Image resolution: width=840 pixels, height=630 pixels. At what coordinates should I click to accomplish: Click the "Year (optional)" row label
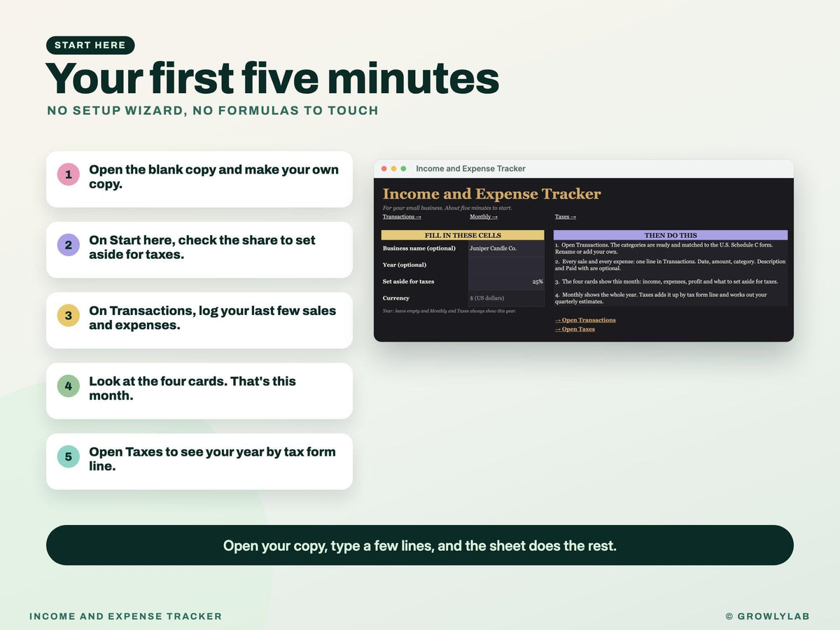[405, 265]
